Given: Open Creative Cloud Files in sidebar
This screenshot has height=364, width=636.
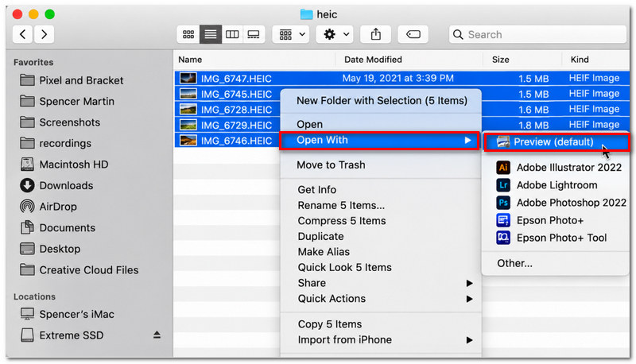Looking at the screenshot, I should [79, 270].
